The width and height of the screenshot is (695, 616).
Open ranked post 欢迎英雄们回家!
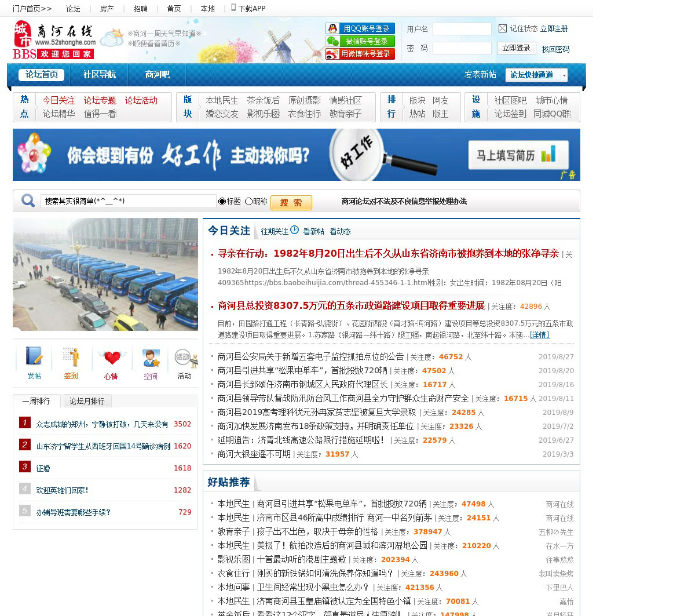(x=62, y=490)
